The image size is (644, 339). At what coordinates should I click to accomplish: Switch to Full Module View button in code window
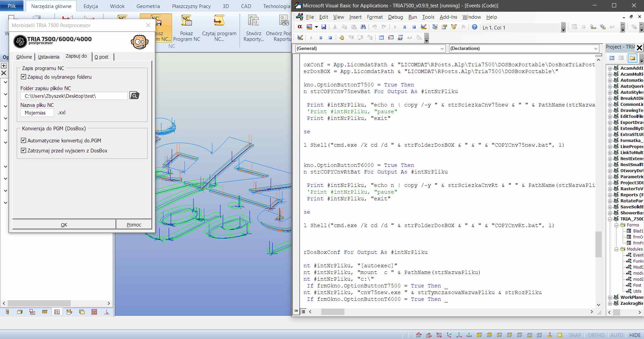[x=303, y=311]
